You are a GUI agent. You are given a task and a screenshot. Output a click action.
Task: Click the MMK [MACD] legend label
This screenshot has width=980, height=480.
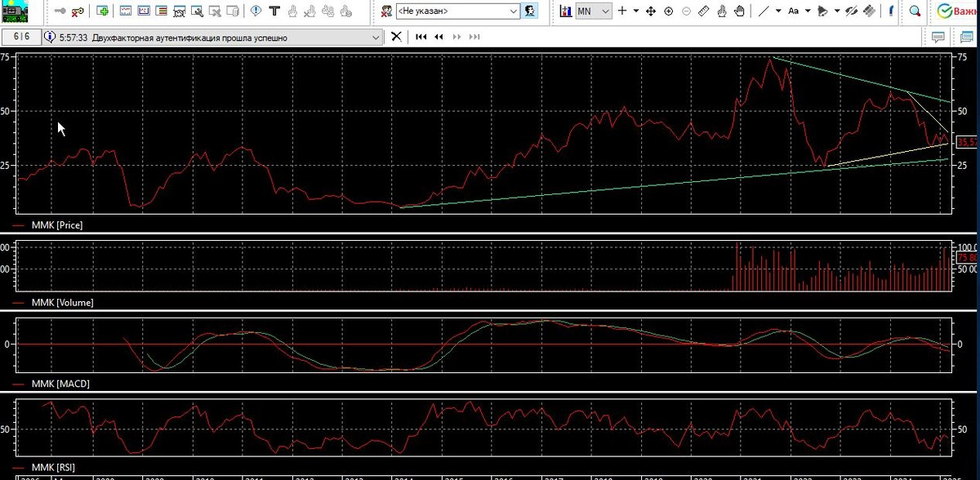click(60, 383)
